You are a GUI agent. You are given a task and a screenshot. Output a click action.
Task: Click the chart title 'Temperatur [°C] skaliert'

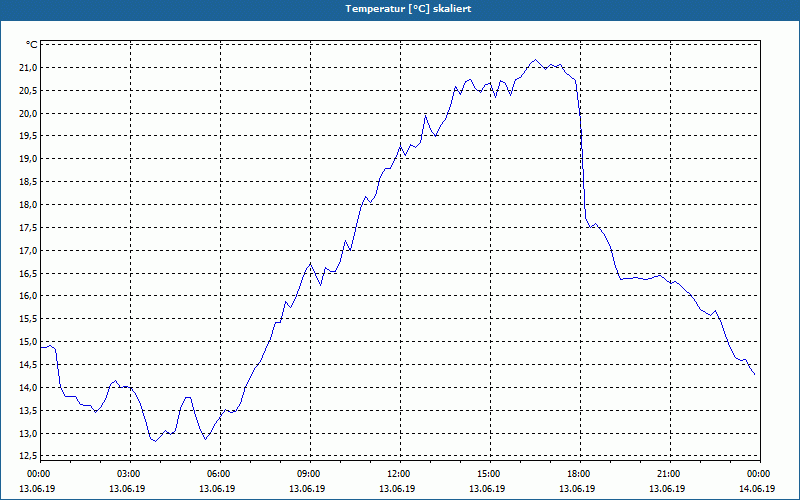(x=408, y=9)
